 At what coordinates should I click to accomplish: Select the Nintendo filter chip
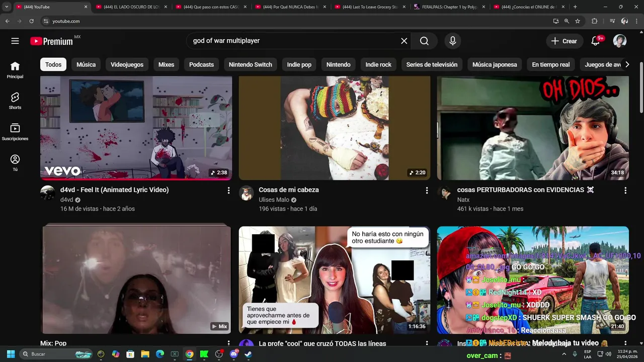coord(338,64)
